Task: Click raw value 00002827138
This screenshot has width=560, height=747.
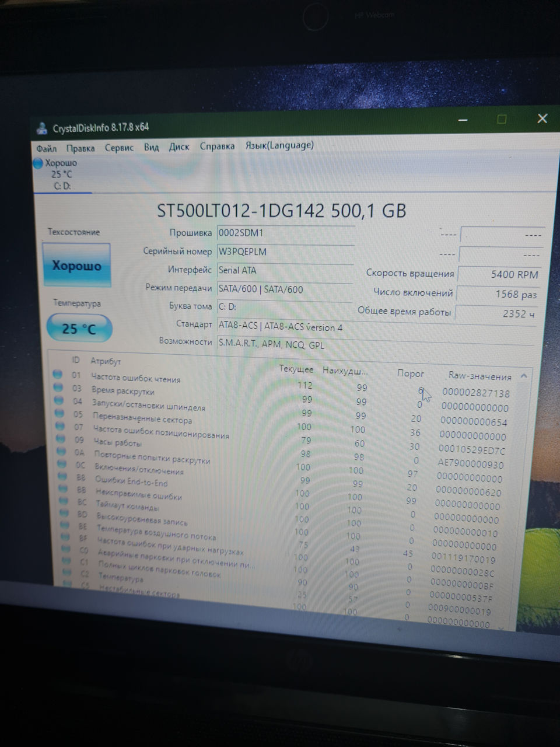Action: click(476, 393)
